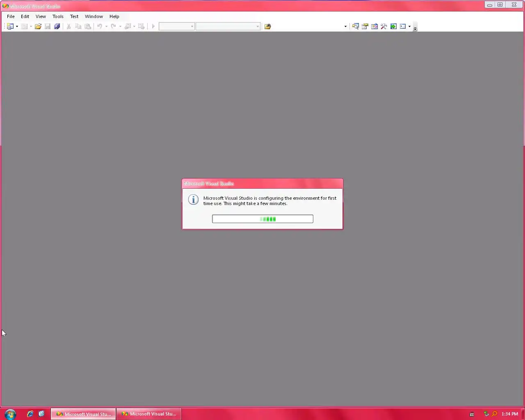Image resolution: width=525 pixels, height=420 pixels.
Task: Open the Solution Configurations combo box
Action: click(x=176, y=26)
